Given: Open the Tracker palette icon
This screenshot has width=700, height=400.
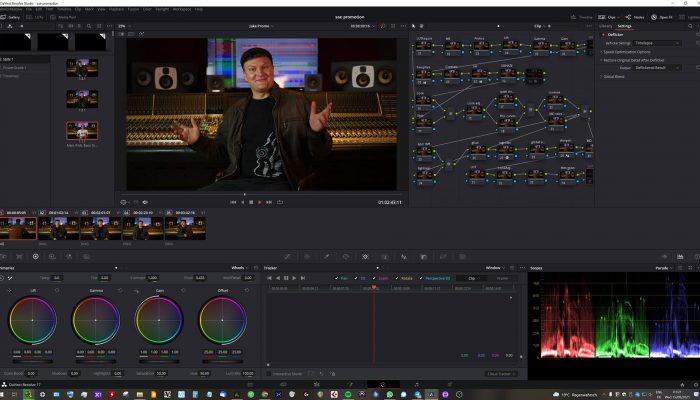Looking at the screenshot, I should [x=365, y=257].
